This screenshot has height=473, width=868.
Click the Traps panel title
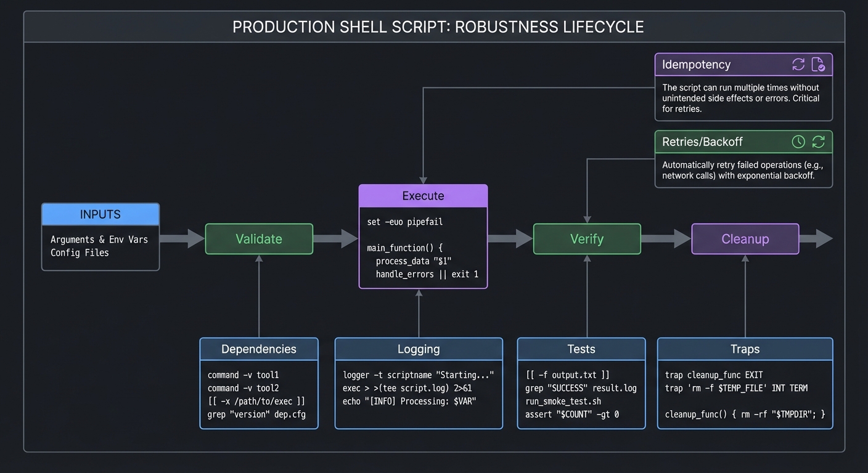(x=745, y=349)
